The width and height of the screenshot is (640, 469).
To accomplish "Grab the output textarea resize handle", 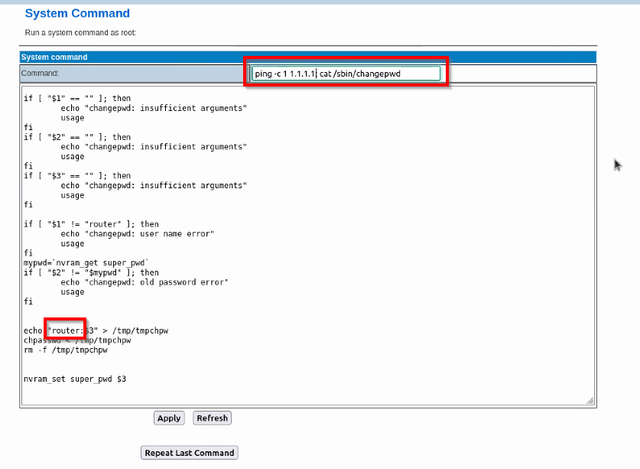I will click(589, 401).
